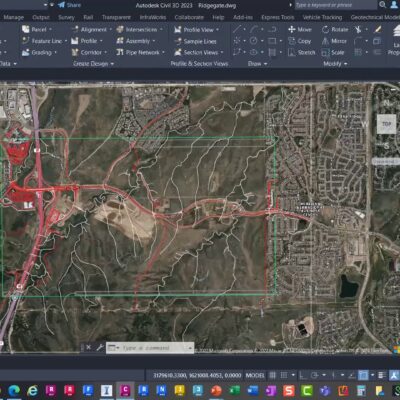Click the Type a command input field

pos(150,348)
